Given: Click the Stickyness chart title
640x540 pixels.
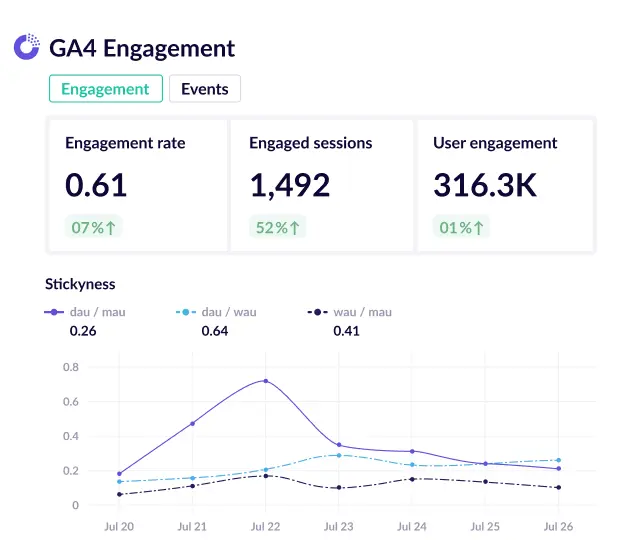Looking at the screenshot, I should (80, 284).
